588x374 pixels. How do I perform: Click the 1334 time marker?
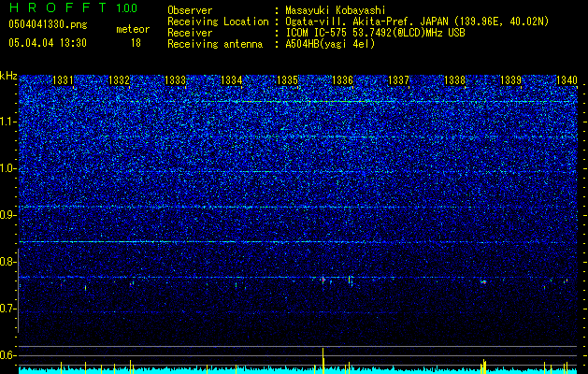(231, 80)
